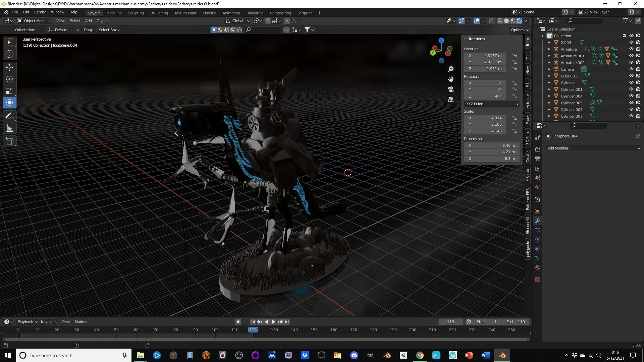Switch to the Sculpting workspace tab

136,13
